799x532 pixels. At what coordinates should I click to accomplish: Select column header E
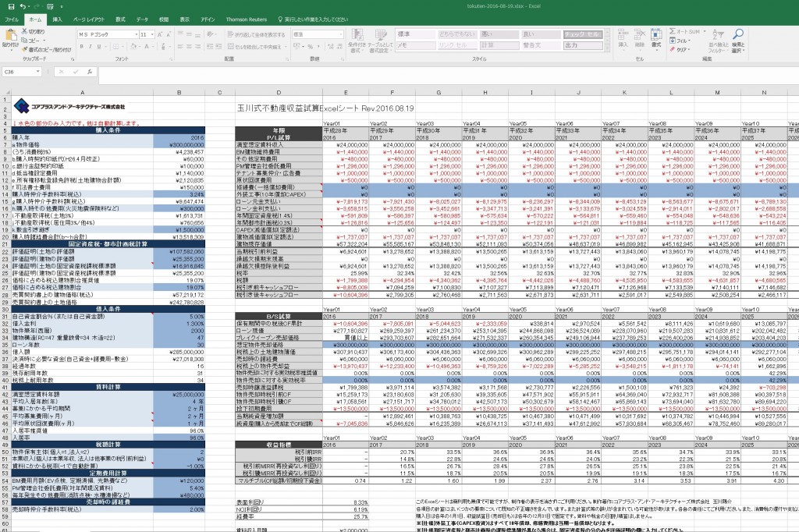[346, 92]
